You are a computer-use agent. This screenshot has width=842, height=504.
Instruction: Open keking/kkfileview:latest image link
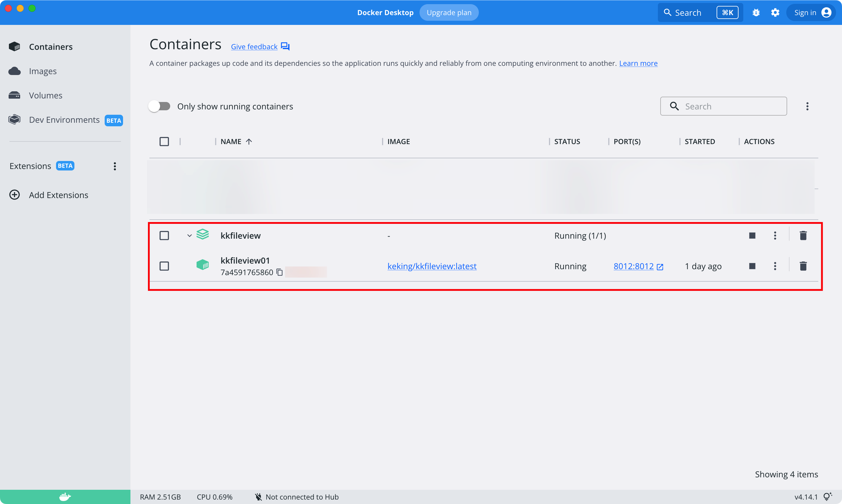pos(432,266)
